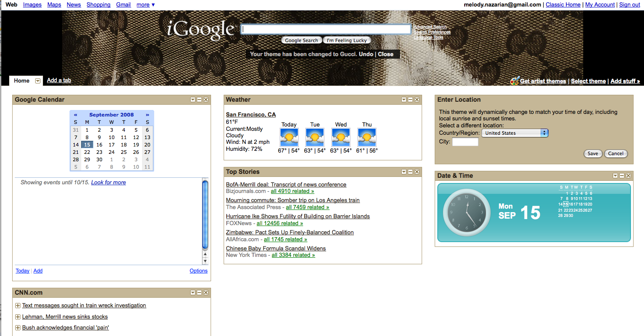This screenshot has height=336, width=644.
Task: Go to next month in calendar
Action: (148, 115)
